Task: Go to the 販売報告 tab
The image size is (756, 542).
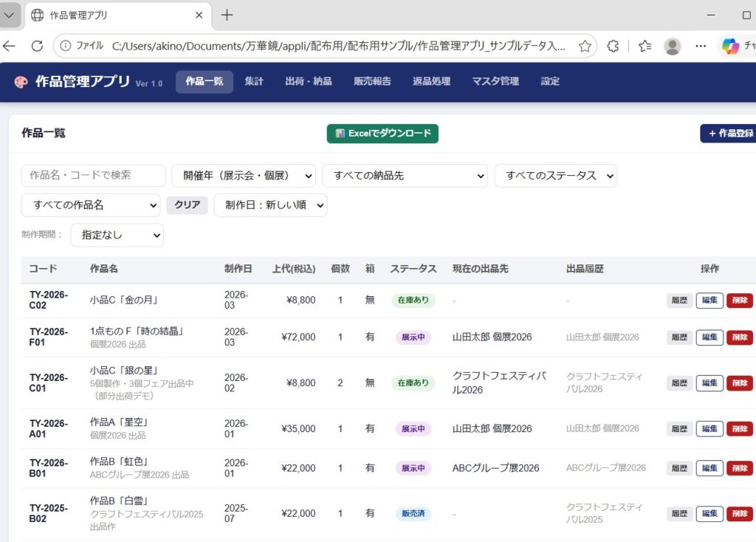Action: [x=372, y=81]
